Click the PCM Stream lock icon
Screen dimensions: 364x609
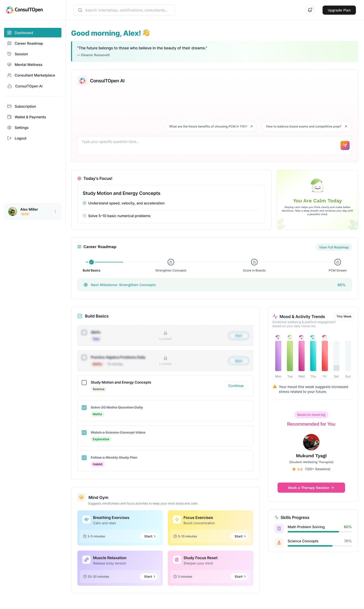tap(338, 262)
